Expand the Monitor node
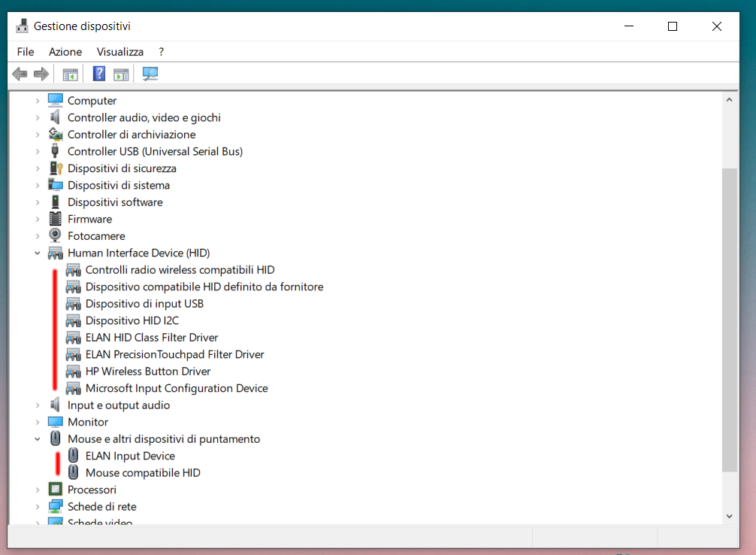The width and height of the screenshot is (756, 555). pyautogui.click(x=38, y=423)
